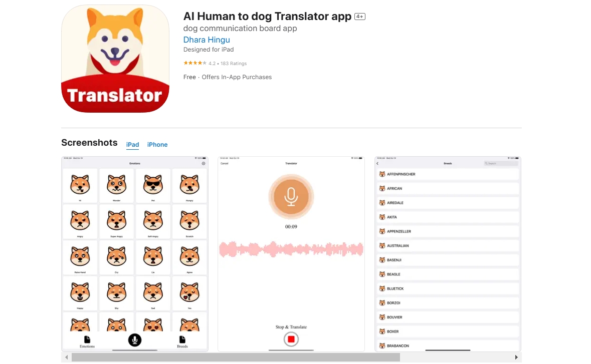Viewport: 591px width, 364px height.
Task: Tap the black microphone icon in tab bar
Action: coord(134,340)
